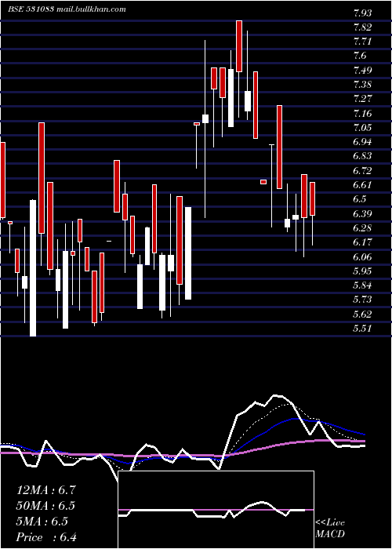This screenshot has width=392, height=549.
Task: Select the 6.94 price level label
Action: point(362,142)
